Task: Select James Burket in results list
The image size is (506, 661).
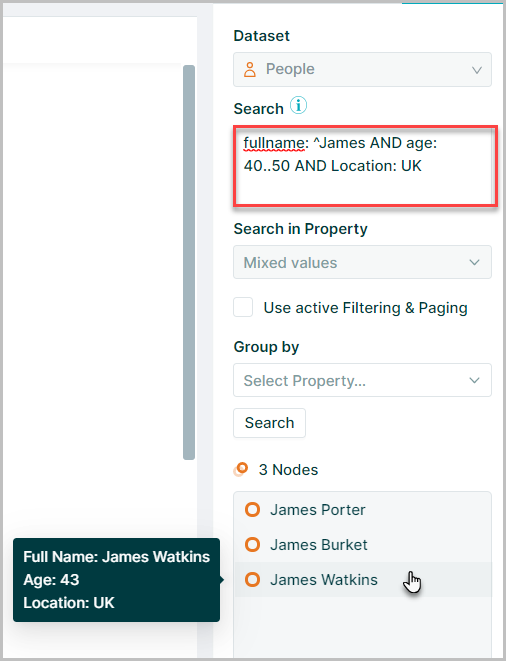Action: [362, 544]
